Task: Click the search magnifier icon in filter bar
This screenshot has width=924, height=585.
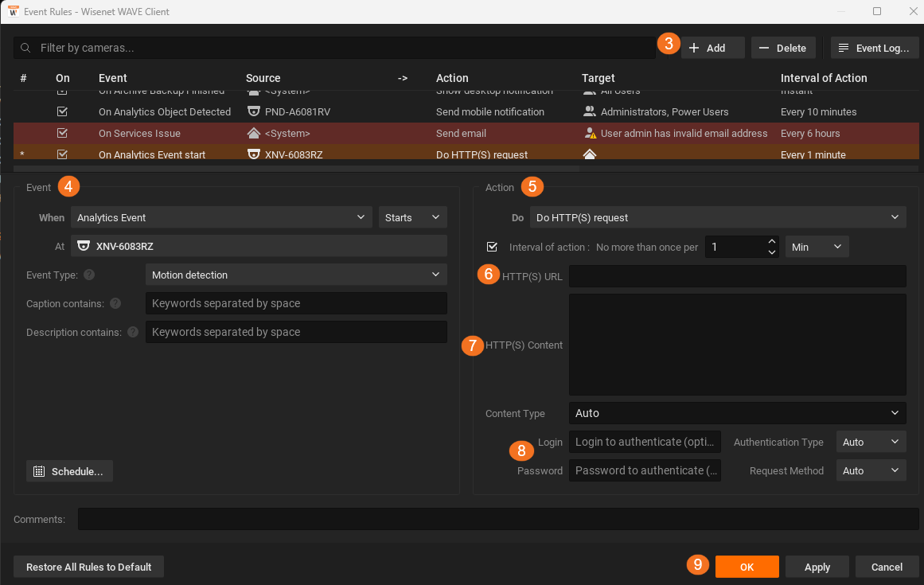Action: [x=25, y=48]
